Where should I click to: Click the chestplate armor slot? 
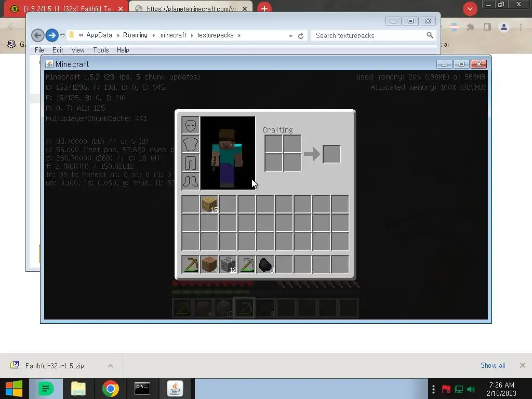190,144
